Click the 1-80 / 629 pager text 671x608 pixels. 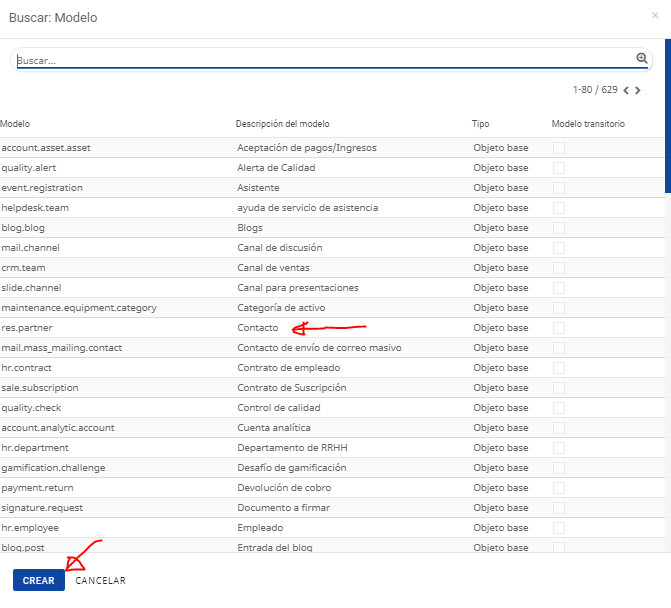[595, 90]
